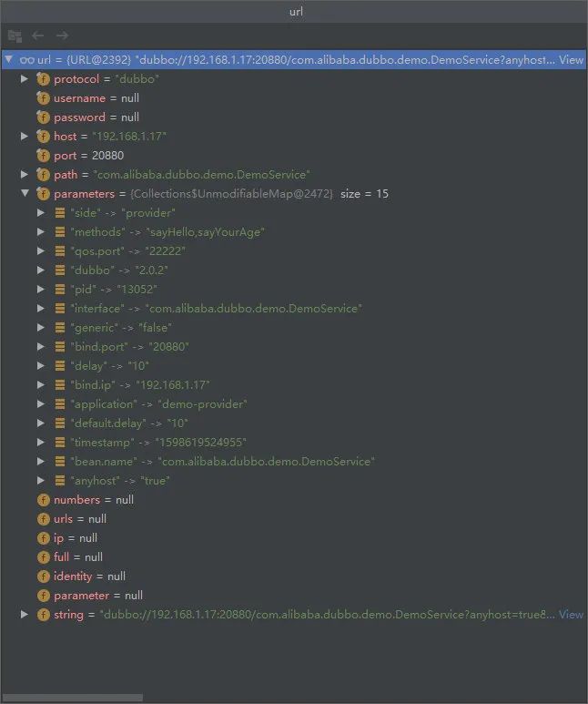Image resolution: width=588 pixels, height=704 pixels.
Task: Expand the "dubbo" version entry
Action: coord(41,270)
